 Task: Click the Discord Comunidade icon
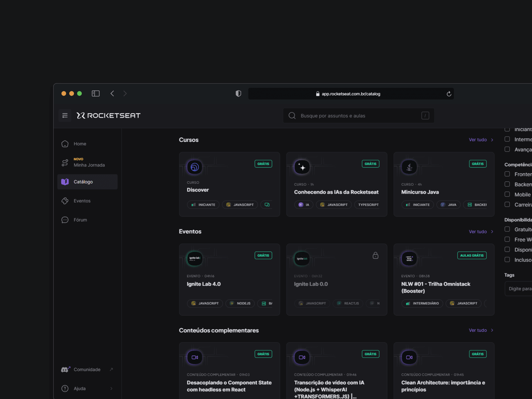(65, 369)
